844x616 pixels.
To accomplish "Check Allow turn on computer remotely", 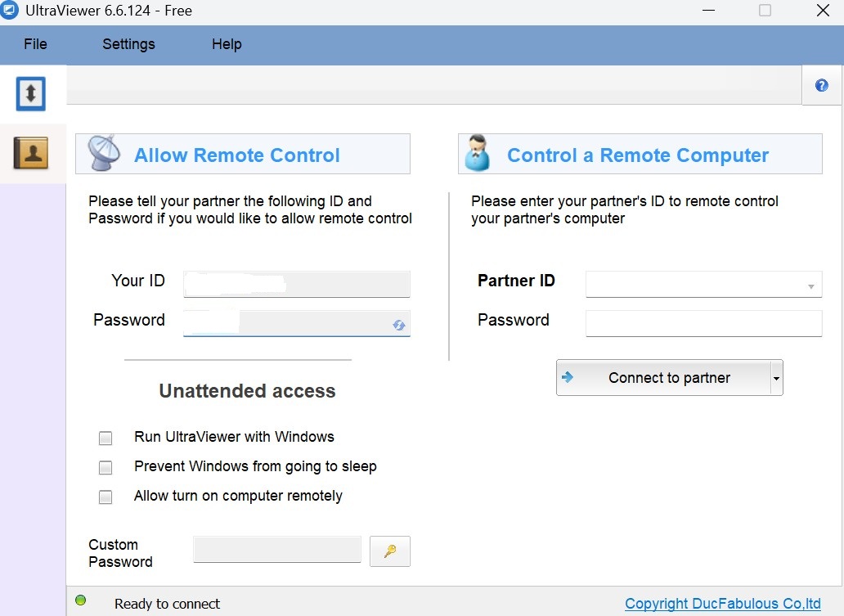I will [105, 497].
